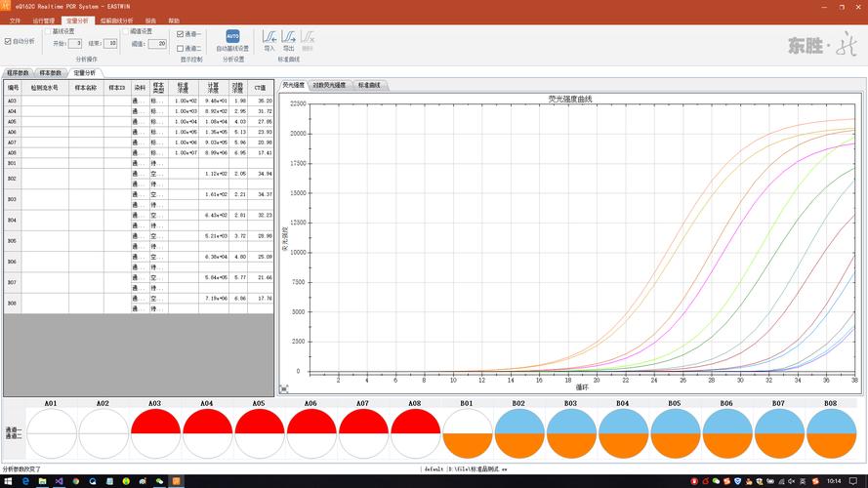Enable the 基线设置 baseline settings checkbox

(x=48, y=31)
